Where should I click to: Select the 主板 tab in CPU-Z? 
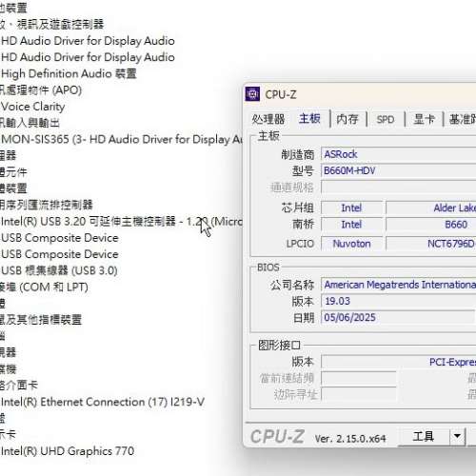tap(309, 118)
